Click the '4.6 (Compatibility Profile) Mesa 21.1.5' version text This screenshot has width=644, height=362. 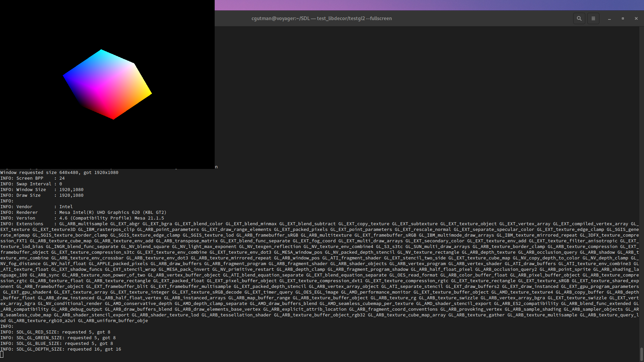click(x=111, y=218)
